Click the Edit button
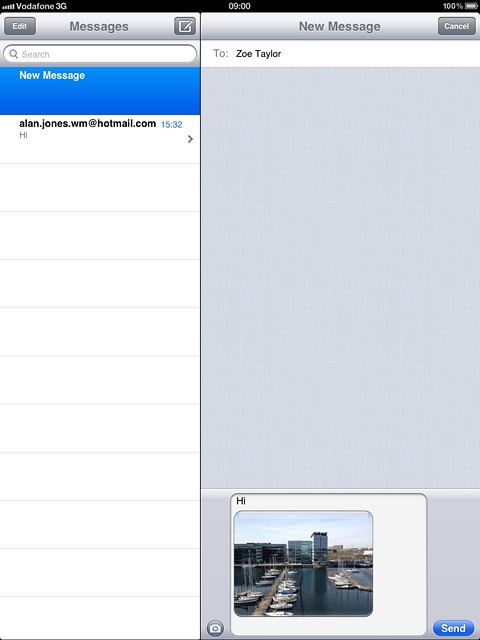 [x=20, y=26]
